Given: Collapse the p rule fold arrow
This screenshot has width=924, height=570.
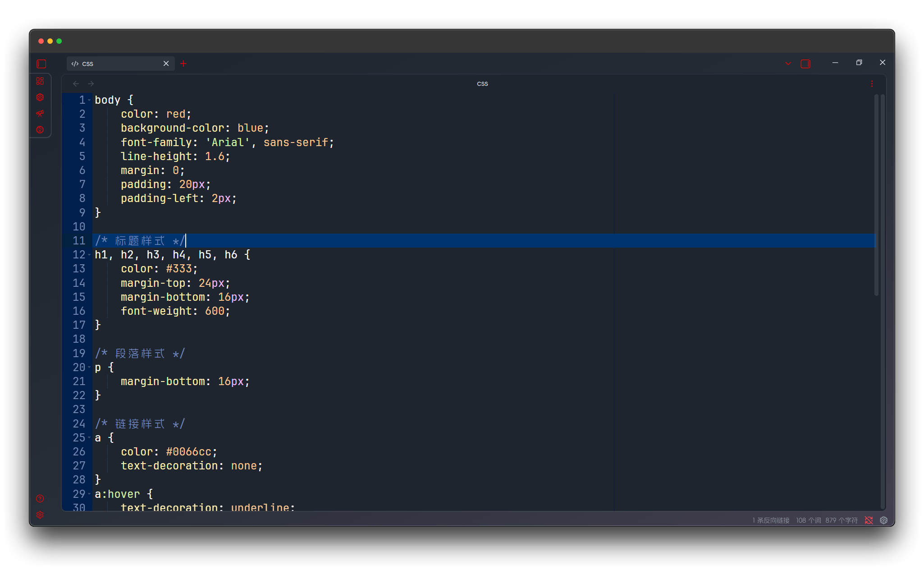Looking at the screenshot, I should click(89, 368).
